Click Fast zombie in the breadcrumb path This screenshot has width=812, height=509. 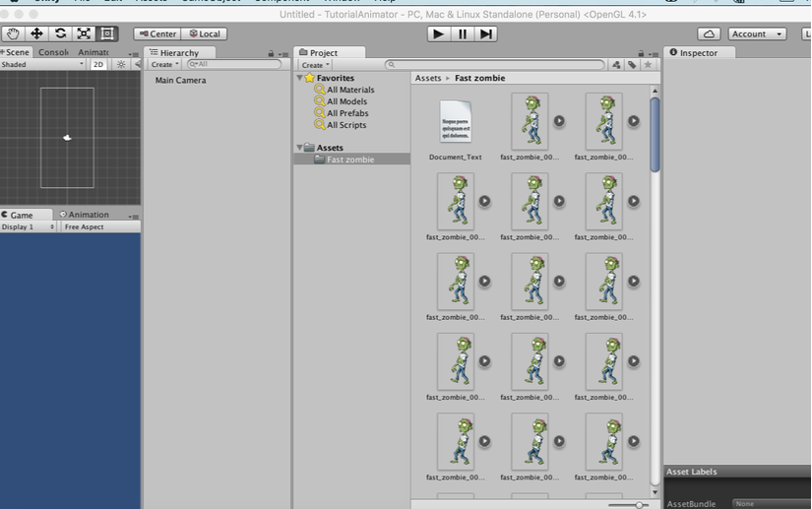coord(480,78)
